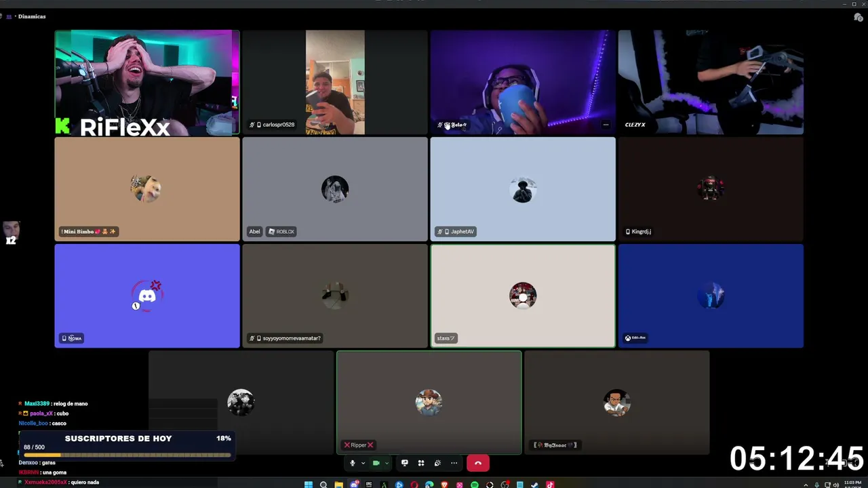Disconnect from the call with red button
868x488 pixels.
pos(478,463)
